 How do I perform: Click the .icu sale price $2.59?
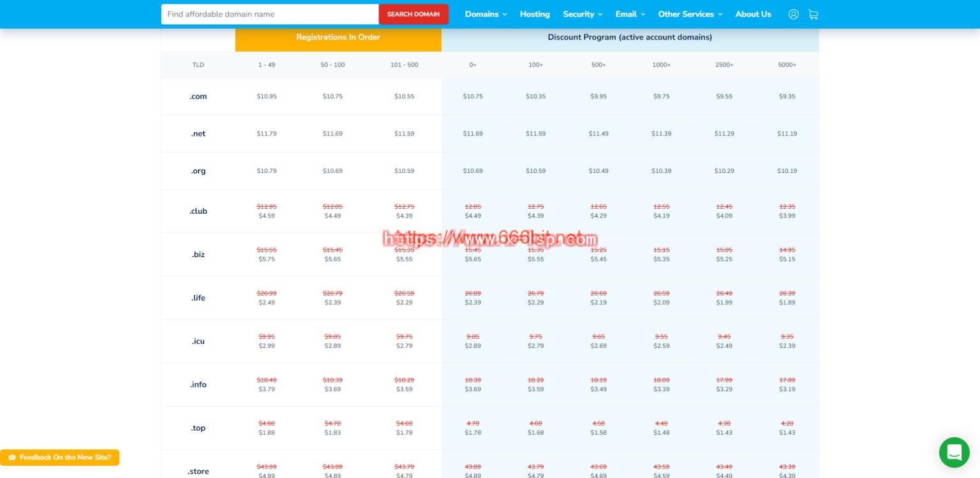pos(662,346)
